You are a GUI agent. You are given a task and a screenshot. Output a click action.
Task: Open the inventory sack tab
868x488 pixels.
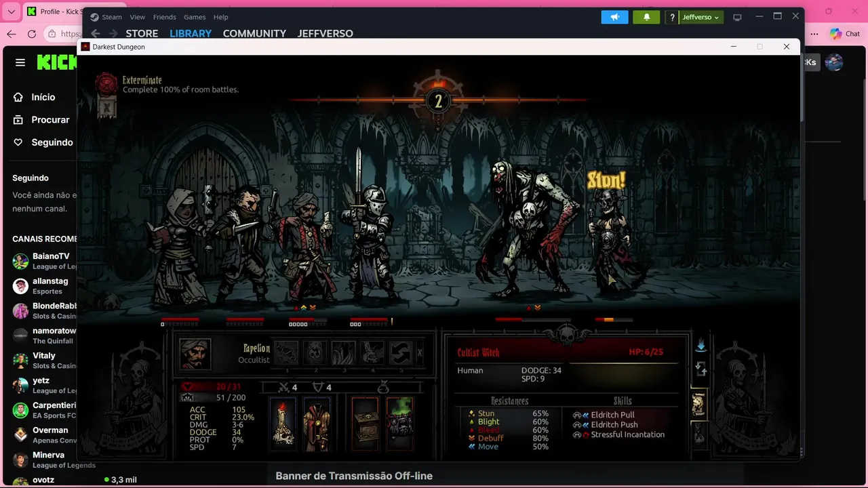click(x=698, y=433)
